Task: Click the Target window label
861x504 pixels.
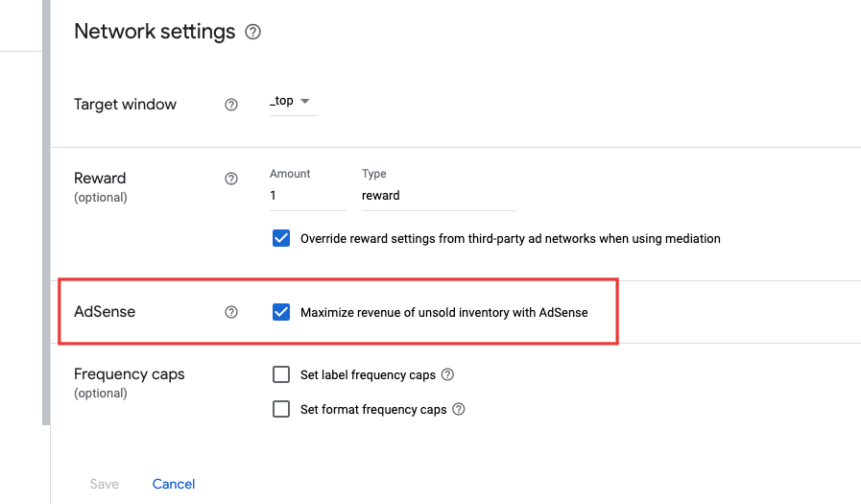Action: [125, 105]
